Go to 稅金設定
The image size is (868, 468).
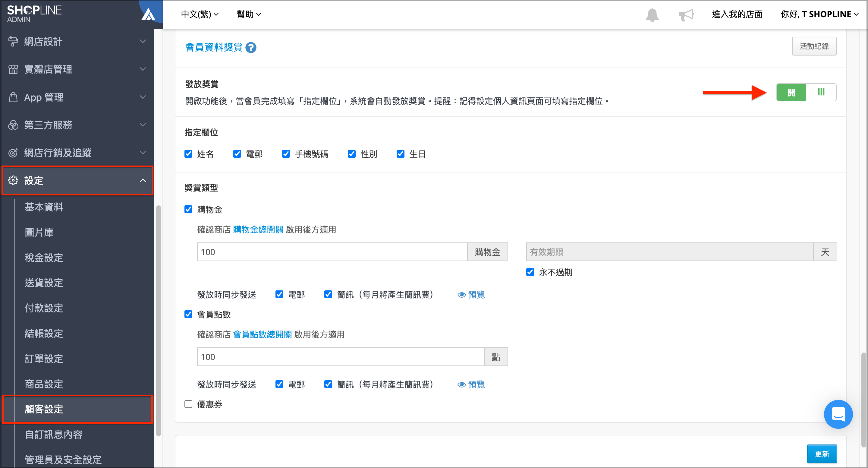tap(44, 258)
